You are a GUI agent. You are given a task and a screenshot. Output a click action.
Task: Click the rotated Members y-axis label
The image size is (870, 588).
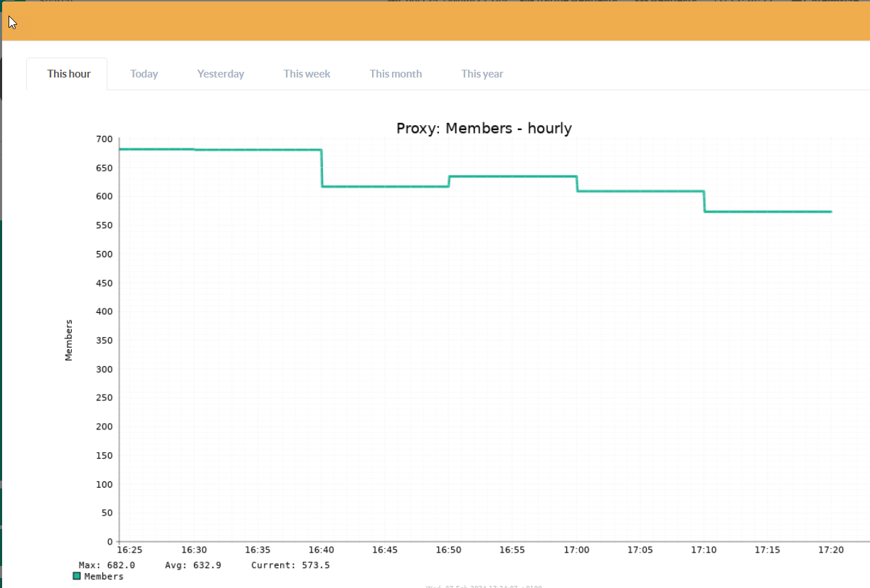pyautogui.click(x=69, y=340)
